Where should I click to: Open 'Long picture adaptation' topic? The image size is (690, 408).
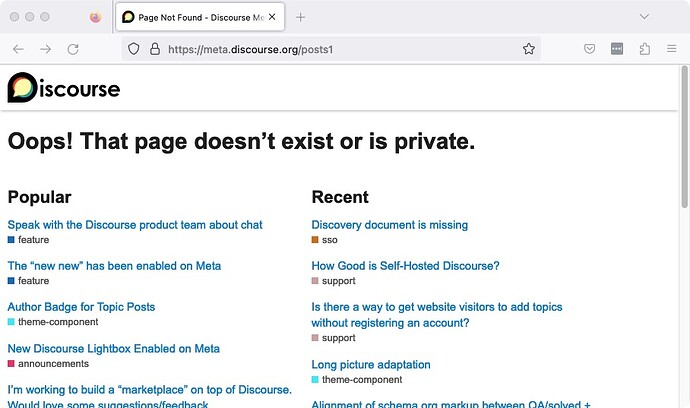[371, 364]
